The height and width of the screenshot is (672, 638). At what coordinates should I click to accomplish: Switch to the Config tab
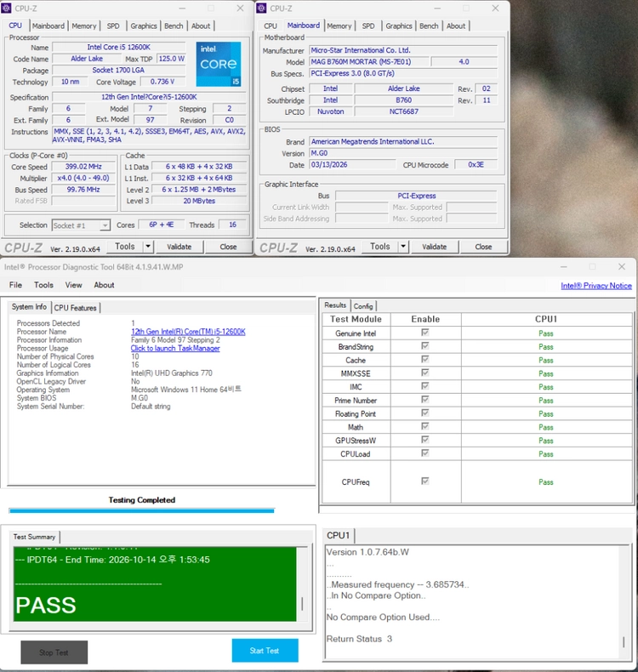click(x=363, y=306)
